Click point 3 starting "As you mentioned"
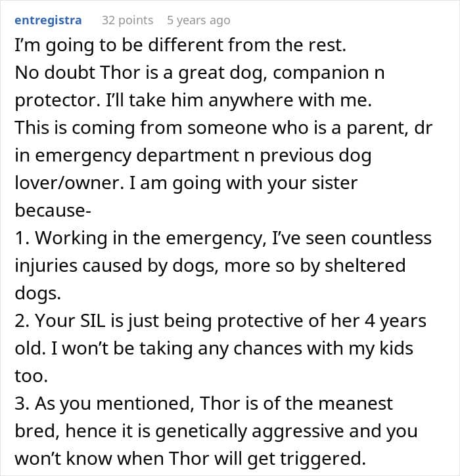 pyautogui.click(x=204, y=404)
